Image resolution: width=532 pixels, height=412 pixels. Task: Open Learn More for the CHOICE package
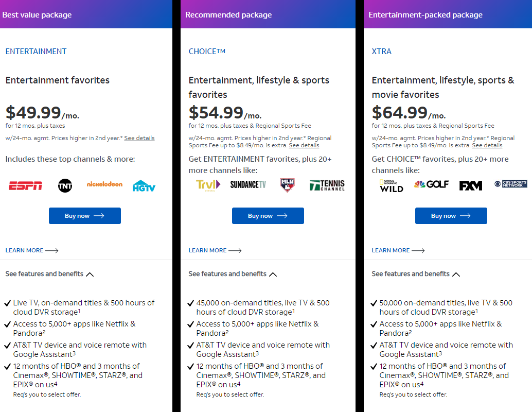pyautogui.click(x=215, y=250)
